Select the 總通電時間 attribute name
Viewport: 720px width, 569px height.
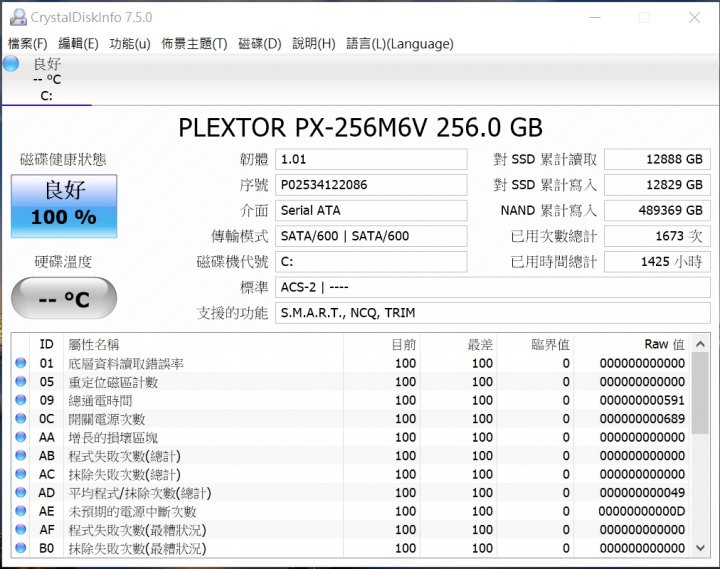coord(100,400)
